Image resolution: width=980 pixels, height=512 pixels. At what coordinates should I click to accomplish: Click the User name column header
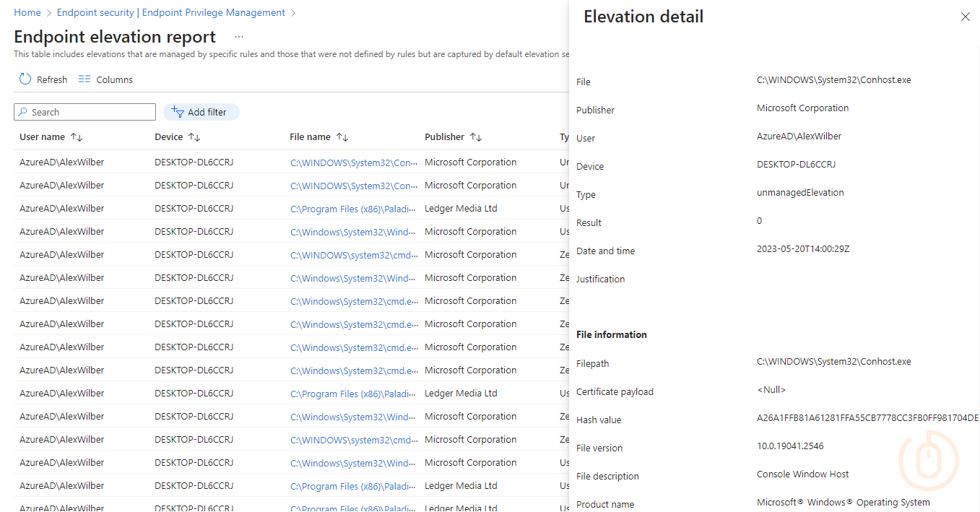click(x=42, y=137)
